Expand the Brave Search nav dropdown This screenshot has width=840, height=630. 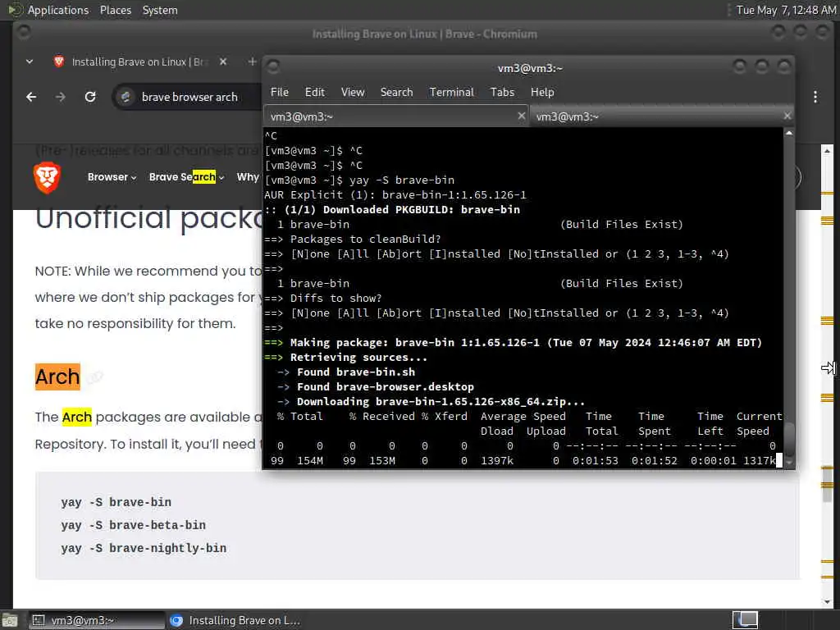click(186, 177)
